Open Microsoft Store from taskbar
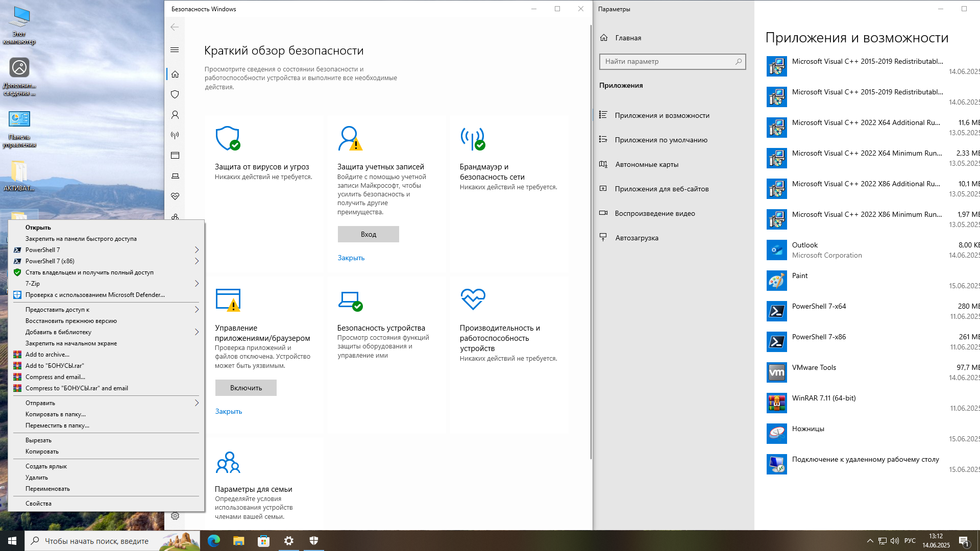This screenshot has width=980, height=551. pos(264,541)
